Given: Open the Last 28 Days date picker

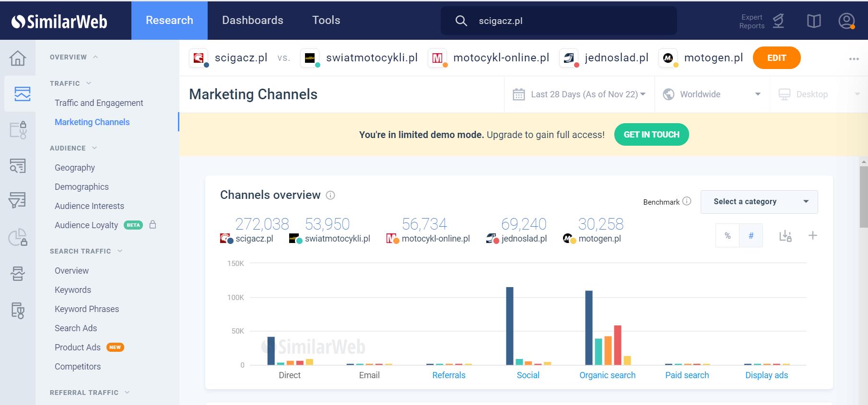Looking at the screenshot, I should click(x=579, y=94).
